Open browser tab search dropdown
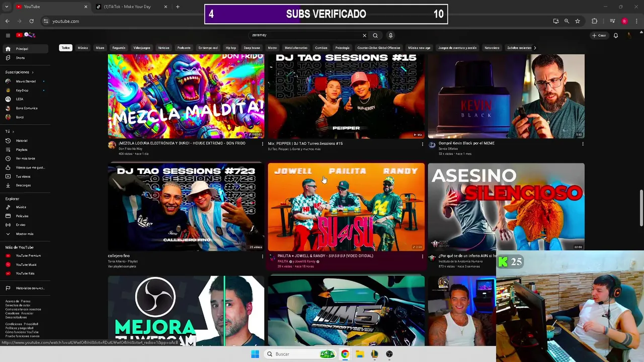644x362 pixels. coord(7,7)
